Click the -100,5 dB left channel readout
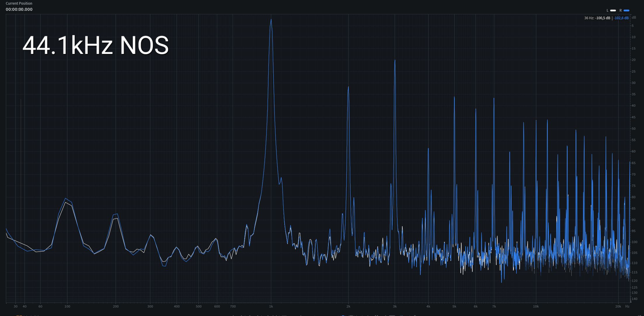 tap(603, 18)
